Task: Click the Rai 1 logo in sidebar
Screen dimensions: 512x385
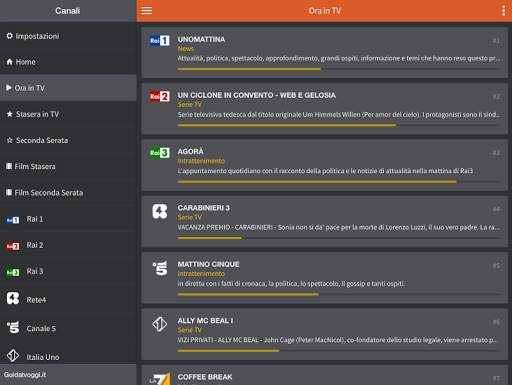Action: click(x=13, y=220)
